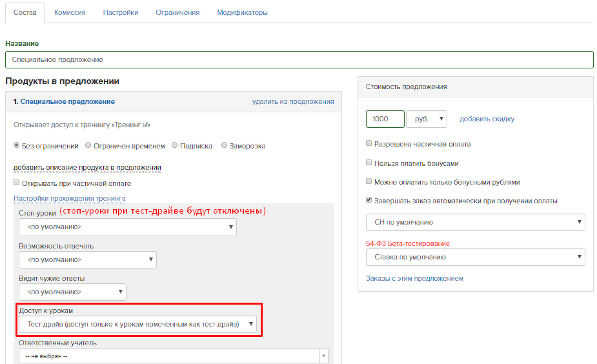Go to the Ограничения tab
This screenshot has width=597, height=364.
[x=177, y=12]
